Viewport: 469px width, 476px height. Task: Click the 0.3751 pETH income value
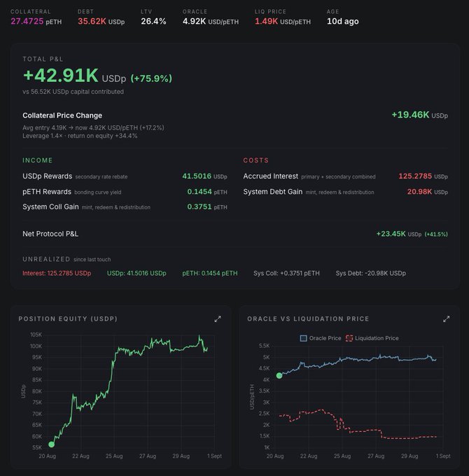[207, 206]
